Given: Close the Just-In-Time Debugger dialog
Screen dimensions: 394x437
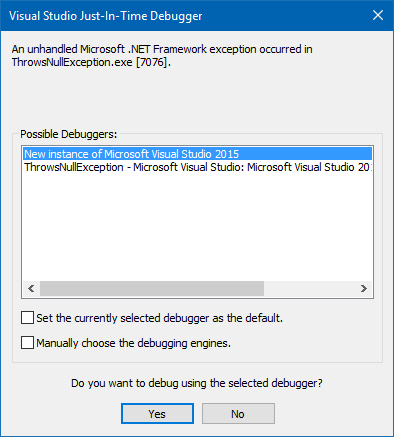Looking at the screenshot, I should [378, 15].
